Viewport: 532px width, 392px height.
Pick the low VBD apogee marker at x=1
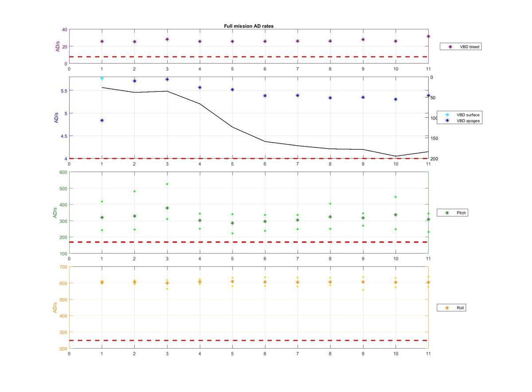click(102, 120)
